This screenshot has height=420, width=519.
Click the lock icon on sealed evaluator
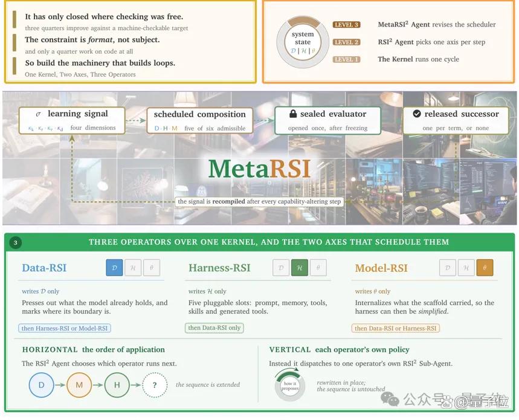pos(293,114)
